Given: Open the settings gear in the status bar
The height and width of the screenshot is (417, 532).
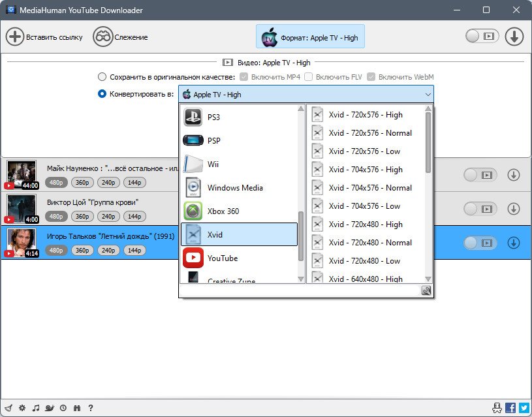Looking at the screenshot, I should [22, 408].
